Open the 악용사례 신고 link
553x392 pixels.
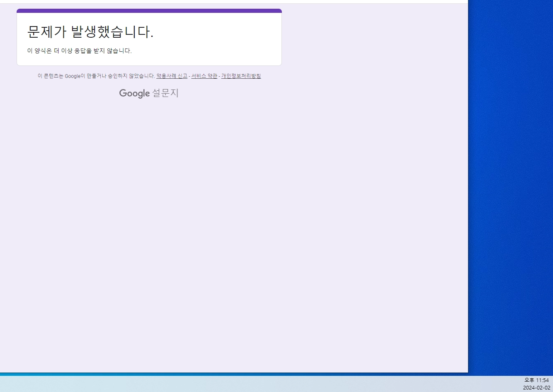point(172,76)
